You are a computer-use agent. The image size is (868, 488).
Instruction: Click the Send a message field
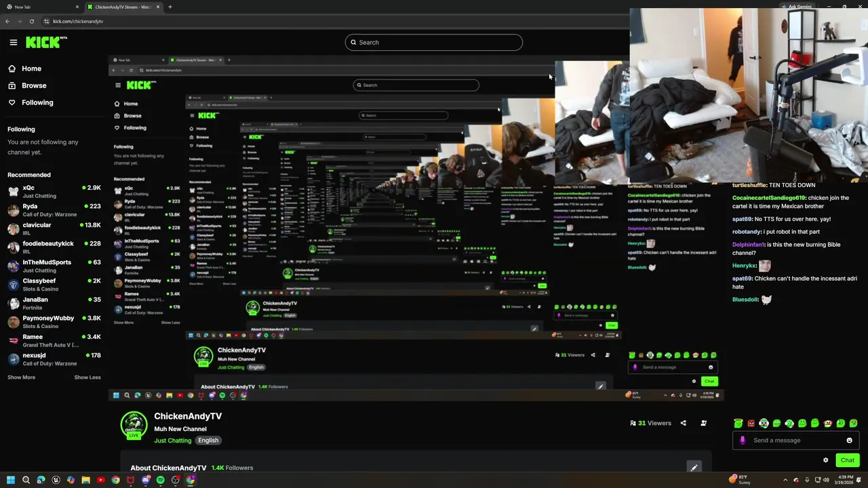[x=795, y=441]
